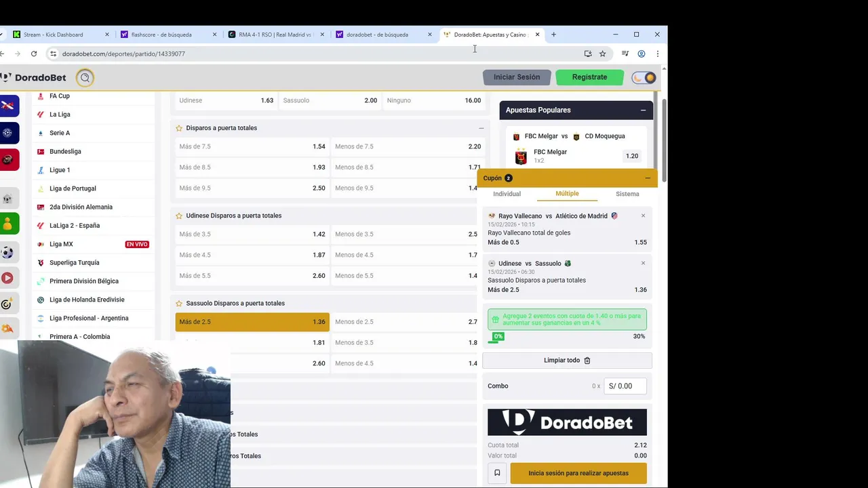Collapse the Apuestas Populares panel
Viewport: 868px width, 488px height.
pos(643,110)
